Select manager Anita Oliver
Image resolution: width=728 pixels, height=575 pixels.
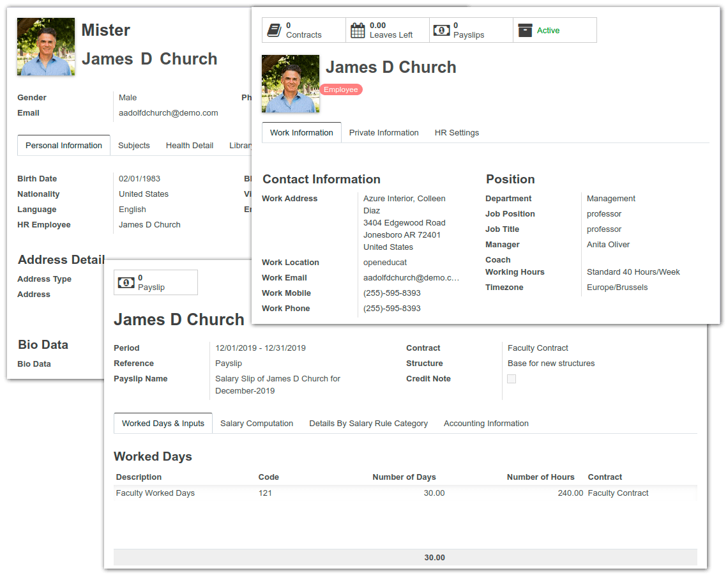click(608, 244)
